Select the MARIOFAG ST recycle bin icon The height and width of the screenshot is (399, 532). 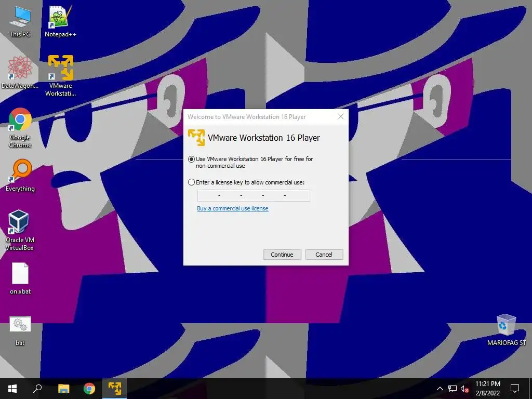click(506, 330)
